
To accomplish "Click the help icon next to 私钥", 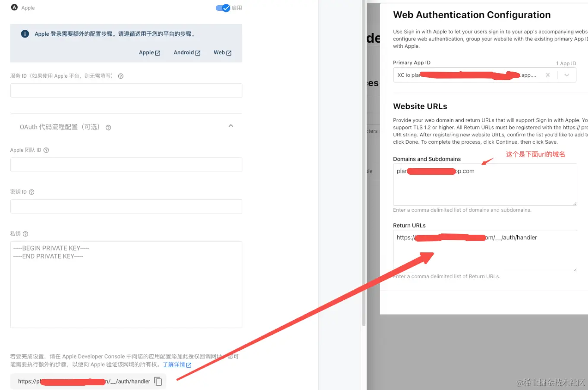I will [25, 234].
